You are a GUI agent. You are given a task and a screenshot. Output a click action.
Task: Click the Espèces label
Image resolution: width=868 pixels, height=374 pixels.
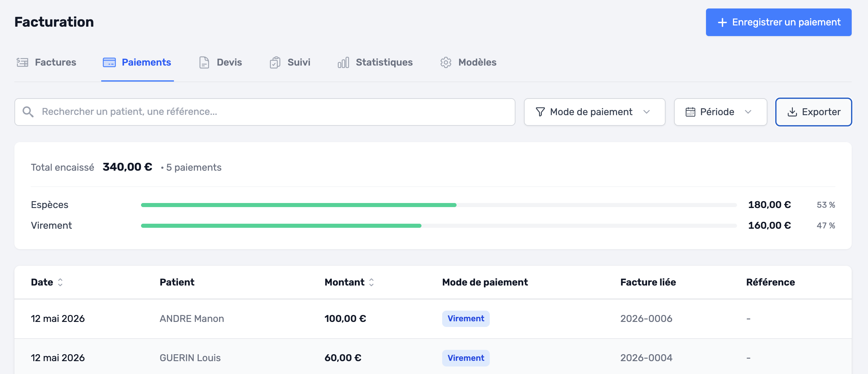coord(50,205)
